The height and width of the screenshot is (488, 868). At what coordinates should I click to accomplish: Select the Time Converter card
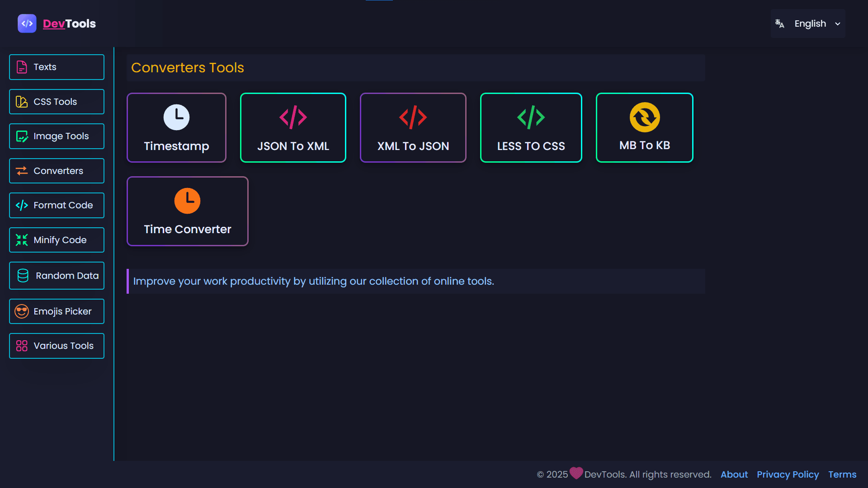click(187, 211)
